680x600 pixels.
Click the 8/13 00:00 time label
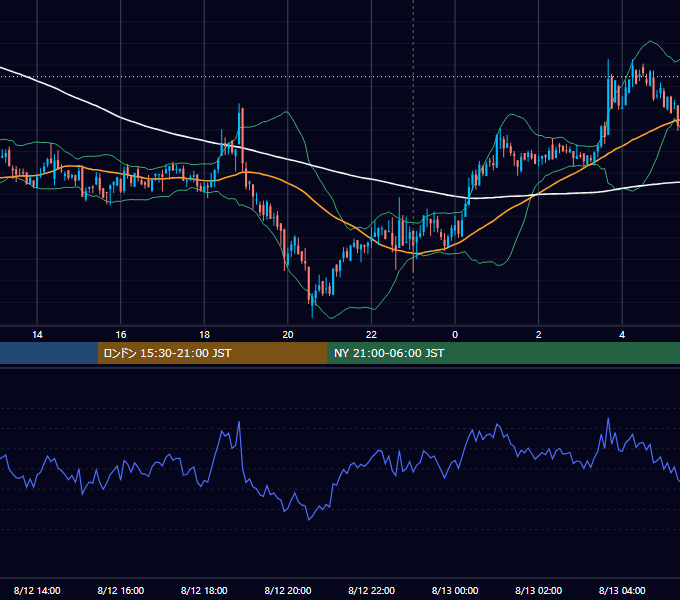[x=455, y=590]
